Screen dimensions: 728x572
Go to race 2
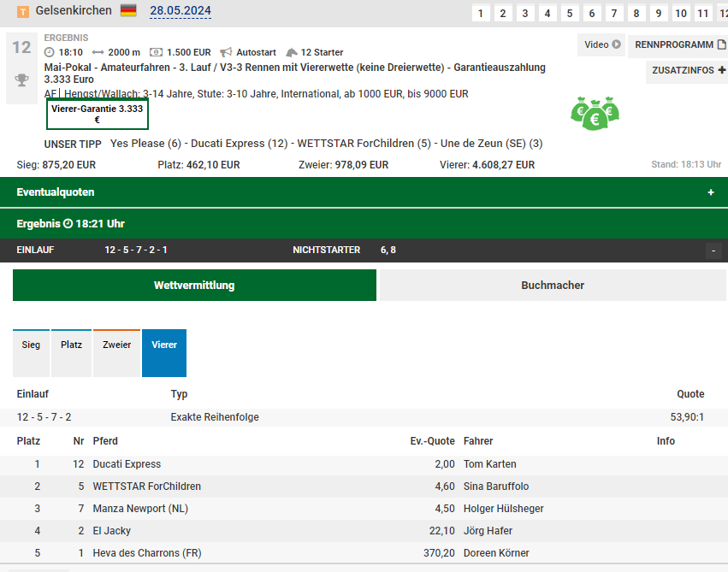coord(503,14)
